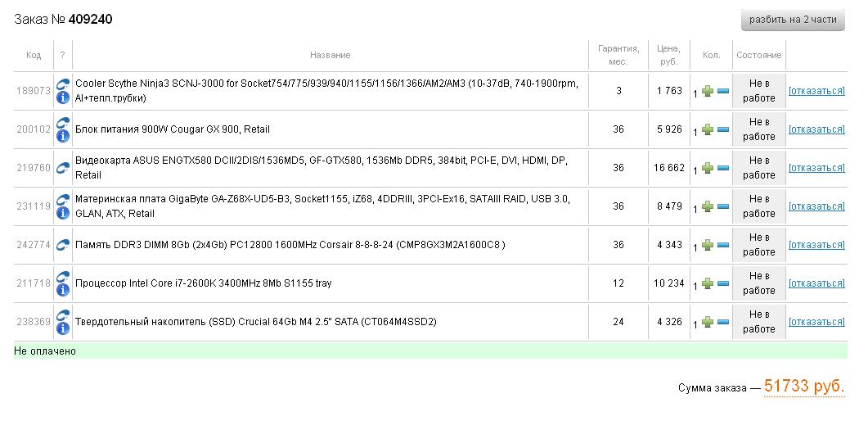Click 'отказаться' for Corsair DDR3 memory
The height and width of the screenshot is (430, 868).
816,244
